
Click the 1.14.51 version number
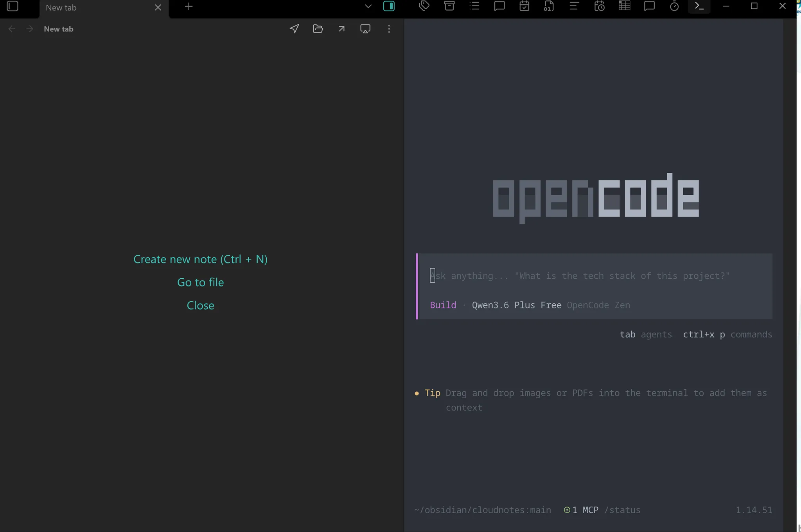point(754,510)
